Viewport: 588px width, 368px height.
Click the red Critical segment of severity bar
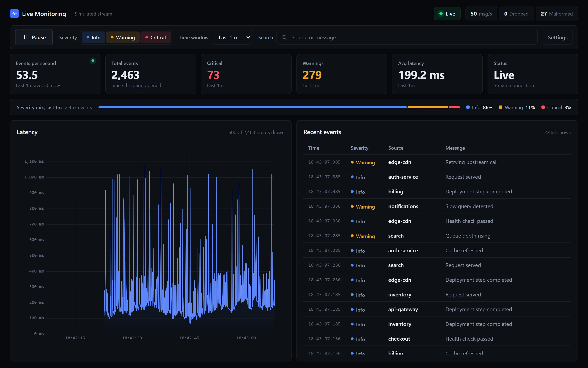click(x=454, y=107)
